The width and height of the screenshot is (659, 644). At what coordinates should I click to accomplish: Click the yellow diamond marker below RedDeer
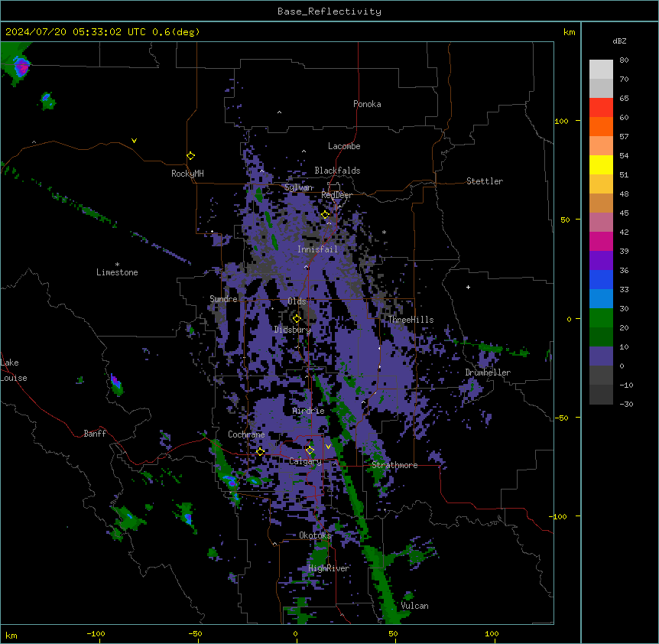(x=326, y=215)
